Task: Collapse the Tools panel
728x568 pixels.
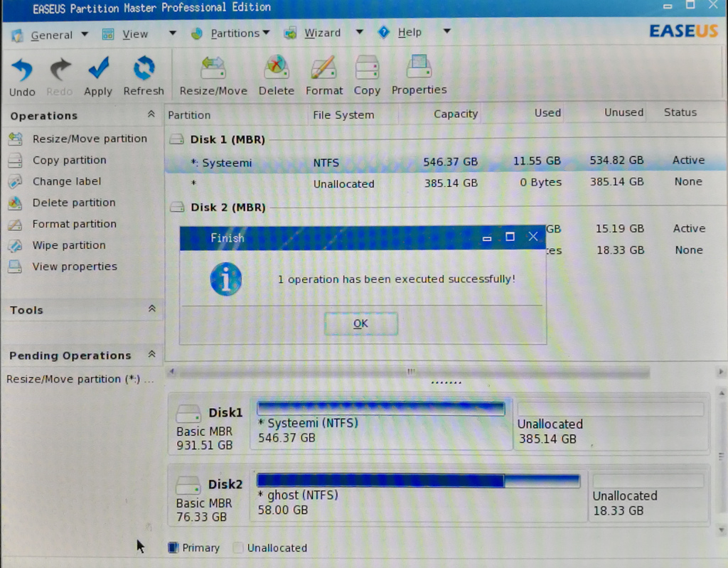Action: [x=152, y=309]
